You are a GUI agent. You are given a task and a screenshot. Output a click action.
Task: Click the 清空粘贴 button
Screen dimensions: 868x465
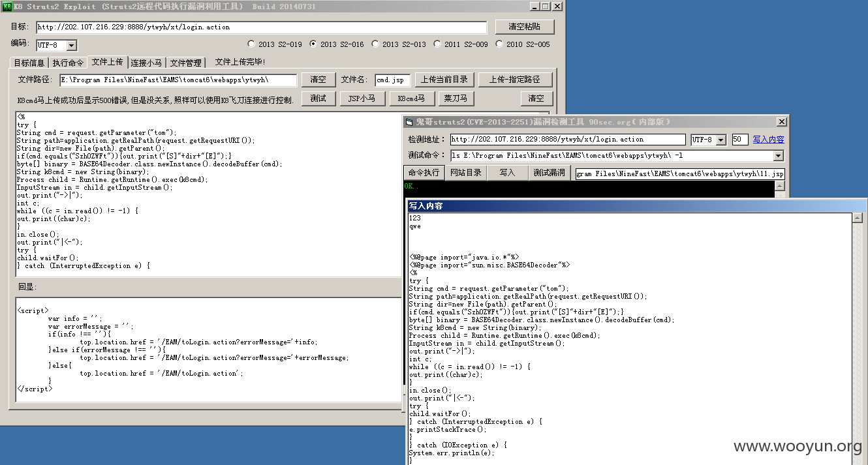pyautogui.click(x=525, y=27)
